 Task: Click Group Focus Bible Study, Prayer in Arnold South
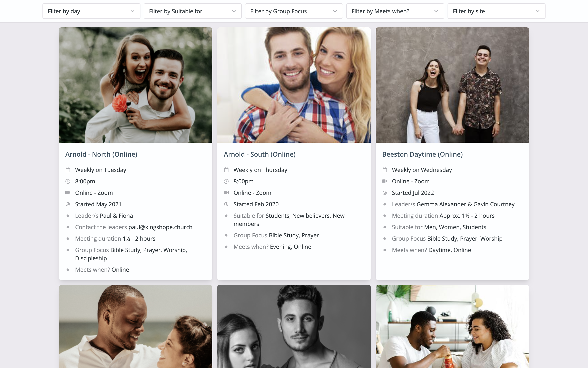pyautogui.click(x=276, y=235)
